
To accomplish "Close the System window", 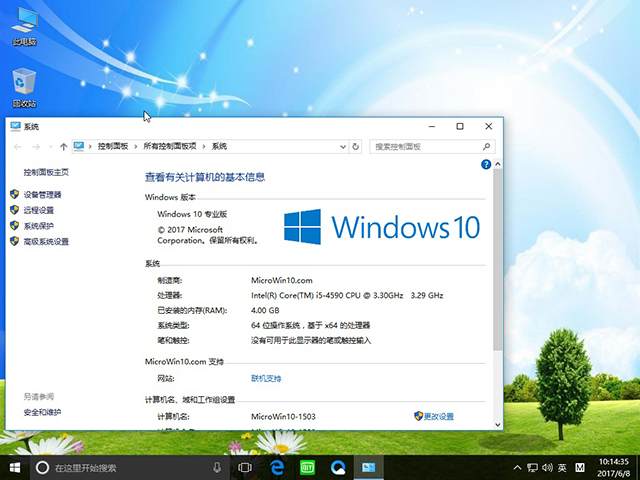I will click(489, 127).
